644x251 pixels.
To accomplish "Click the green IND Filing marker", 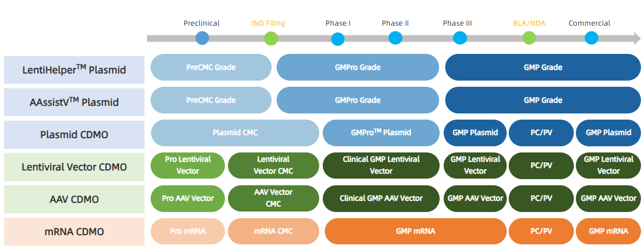I will 271,38.
